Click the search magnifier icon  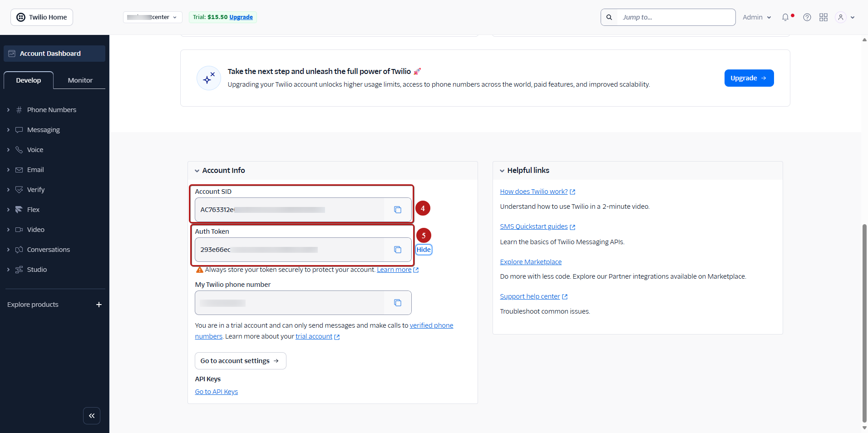(609, 17)
